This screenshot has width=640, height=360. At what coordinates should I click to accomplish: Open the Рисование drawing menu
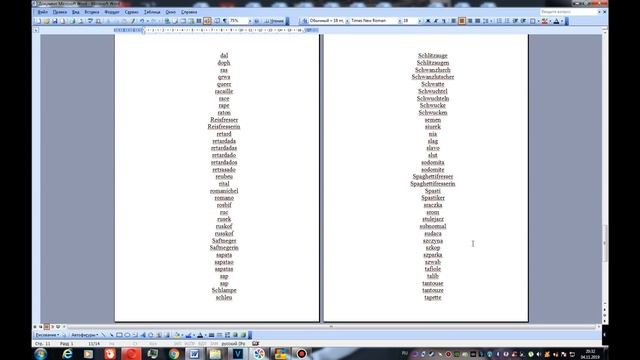pos(47,335)
